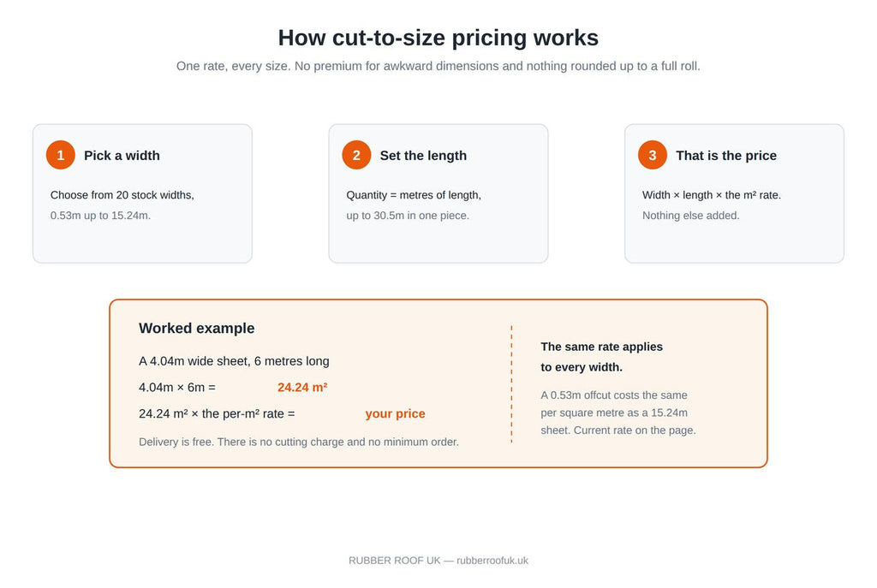Click the 'Worked example' heading
Viewport: 877px width, 588px height.
196,328
